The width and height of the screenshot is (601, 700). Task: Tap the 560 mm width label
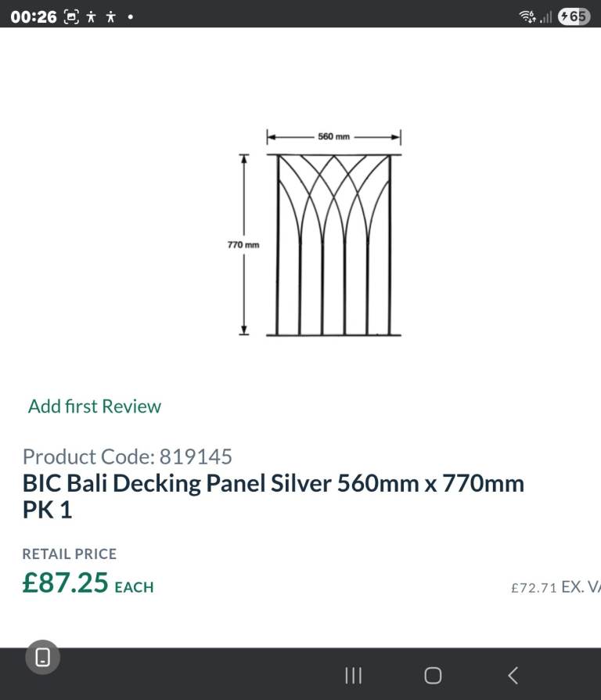(333, 136)
